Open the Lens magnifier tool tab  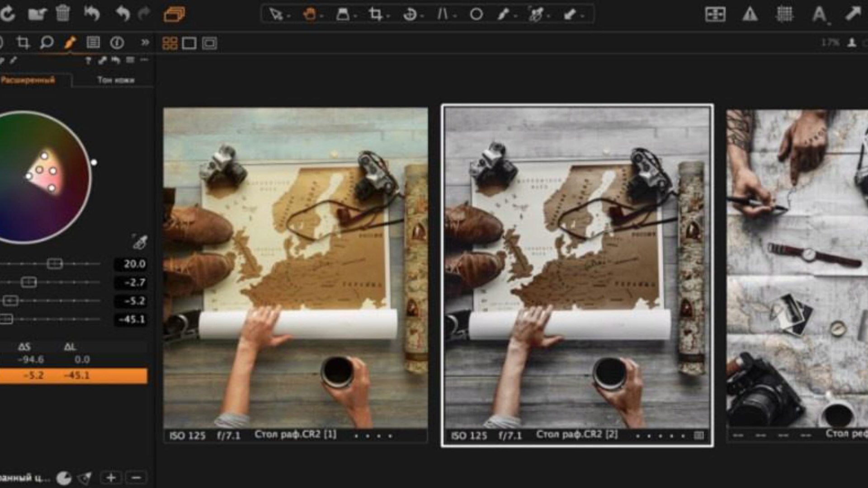point(46,43)
